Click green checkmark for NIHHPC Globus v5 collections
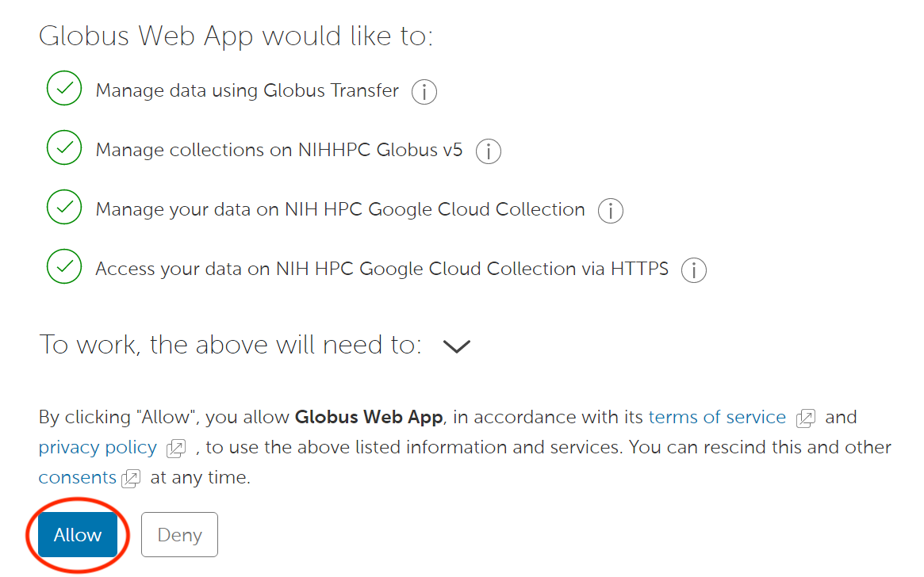924x577 pixels. [x=64, y=147]
